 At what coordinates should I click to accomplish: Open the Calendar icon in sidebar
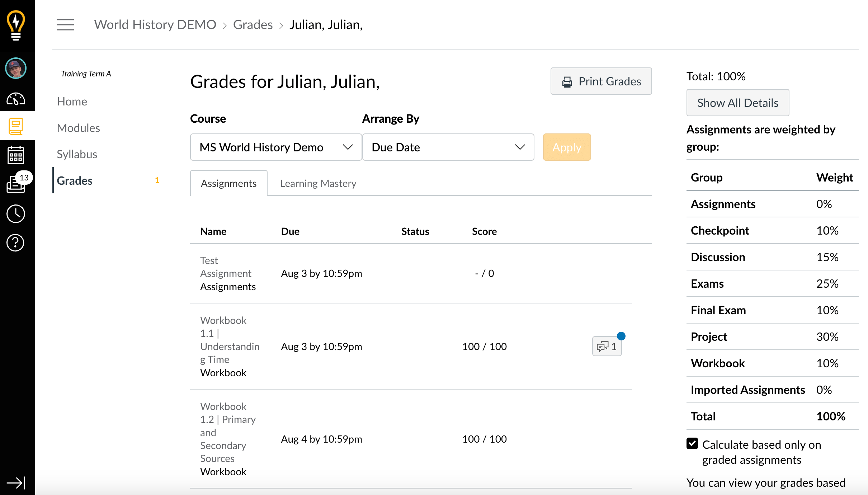[16, 155]
